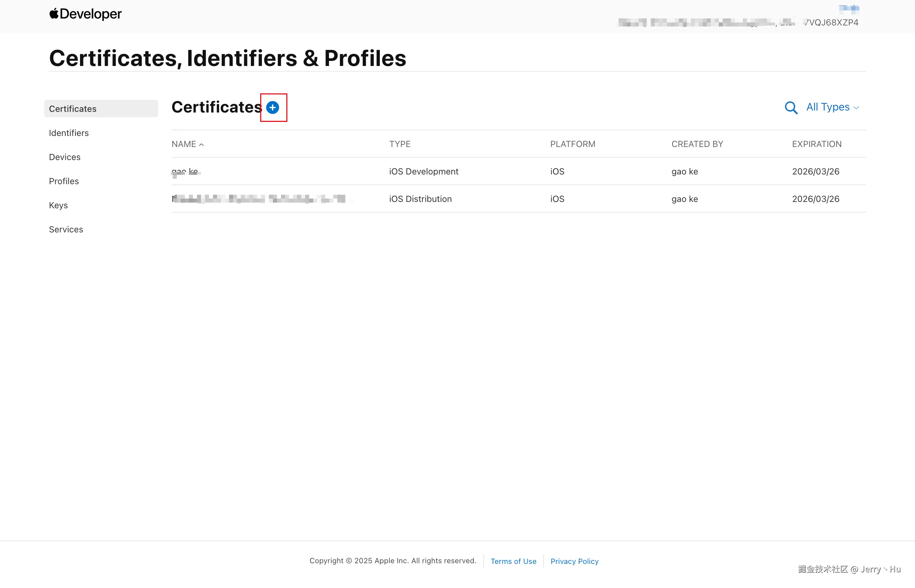Open the Privacy Policy link
Viewport: 915px width, 588px height.
pos(574,561)
